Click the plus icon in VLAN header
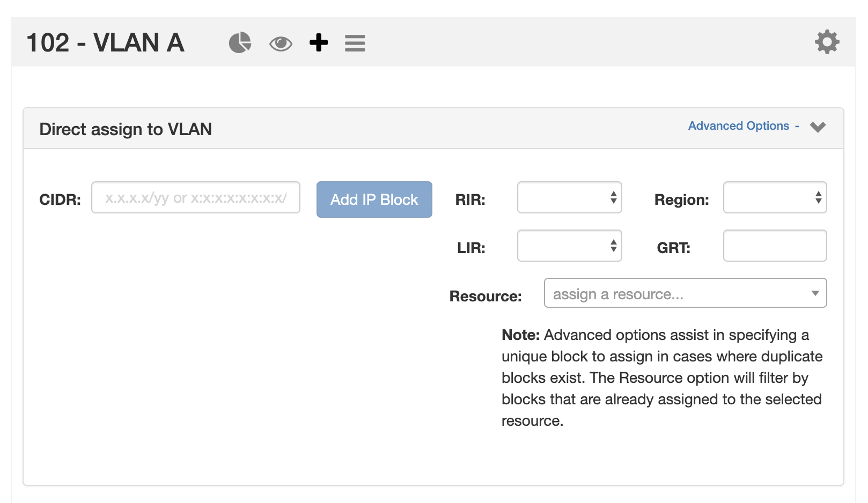 319,42
